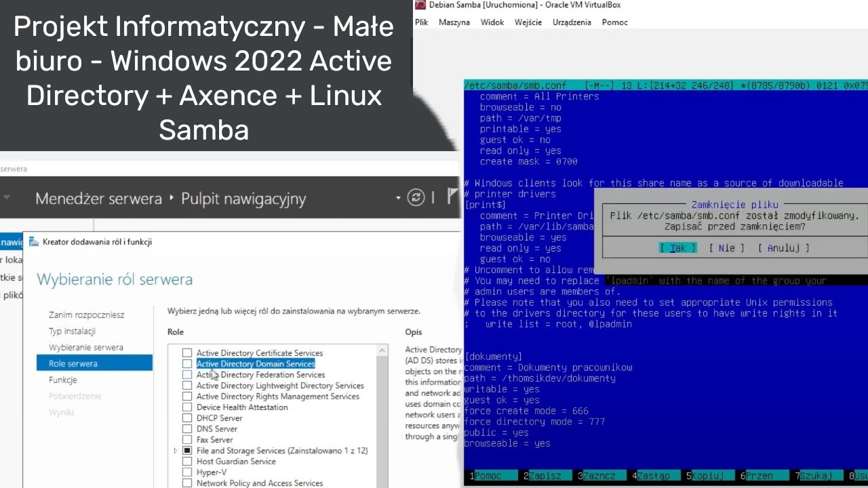The image size is (868, 488).
Task: Expand File and Storage Services role
Action: coord(176,451)
